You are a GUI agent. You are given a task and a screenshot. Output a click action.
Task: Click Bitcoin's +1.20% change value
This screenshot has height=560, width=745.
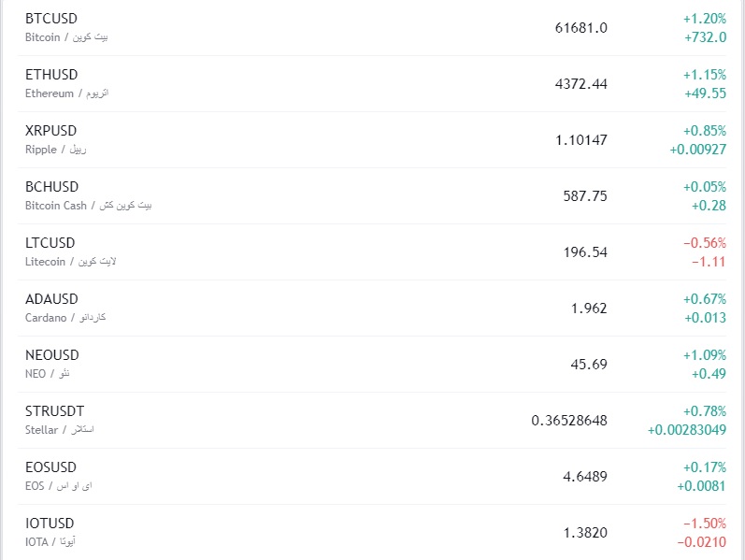click(704, 19)
